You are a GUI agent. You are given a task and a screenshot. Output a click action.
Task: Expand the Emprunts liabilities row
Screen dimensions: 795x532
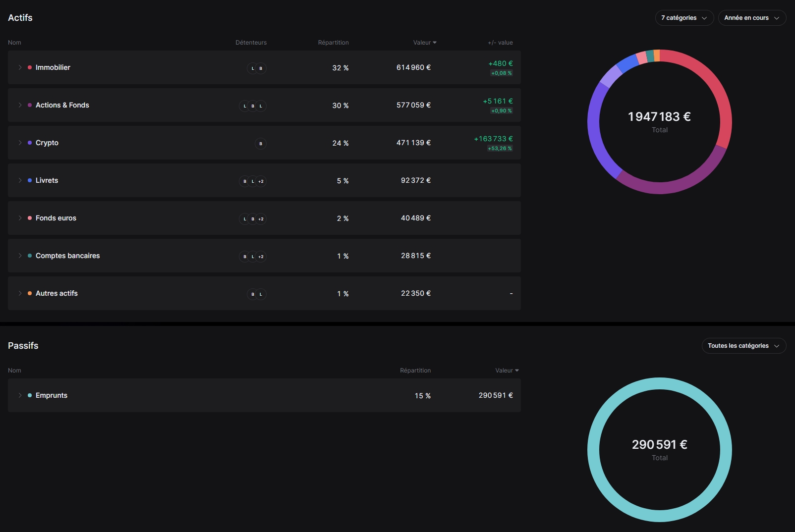click(20, 395)
